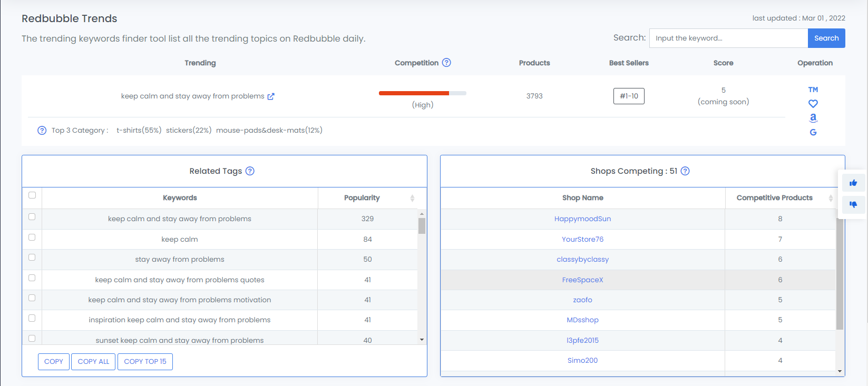Image resolution: width=868 pixels, height=386 pixels.
Task: Check the 'problems quotes' keyword row
Action: (x=32, y=278)
